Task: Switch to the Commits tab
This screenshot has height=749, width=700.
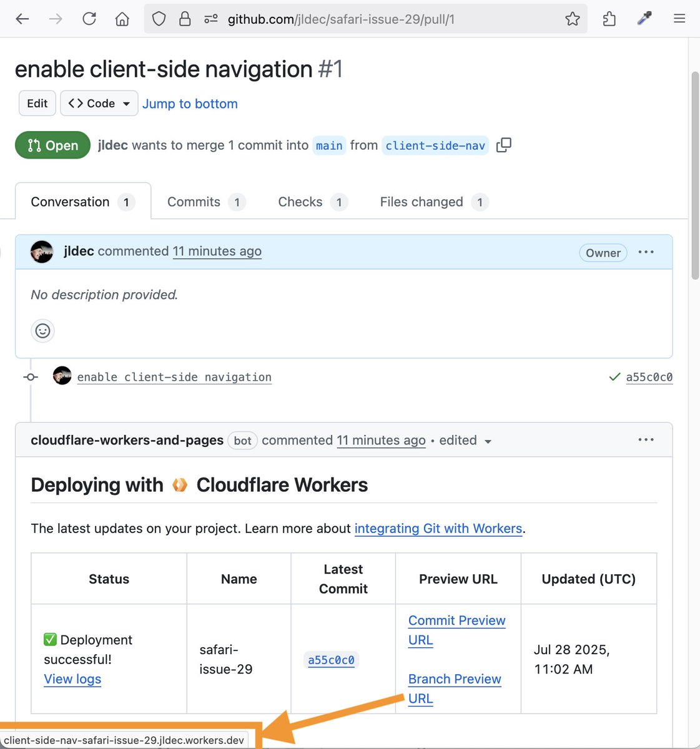Action: click(206, 202)
